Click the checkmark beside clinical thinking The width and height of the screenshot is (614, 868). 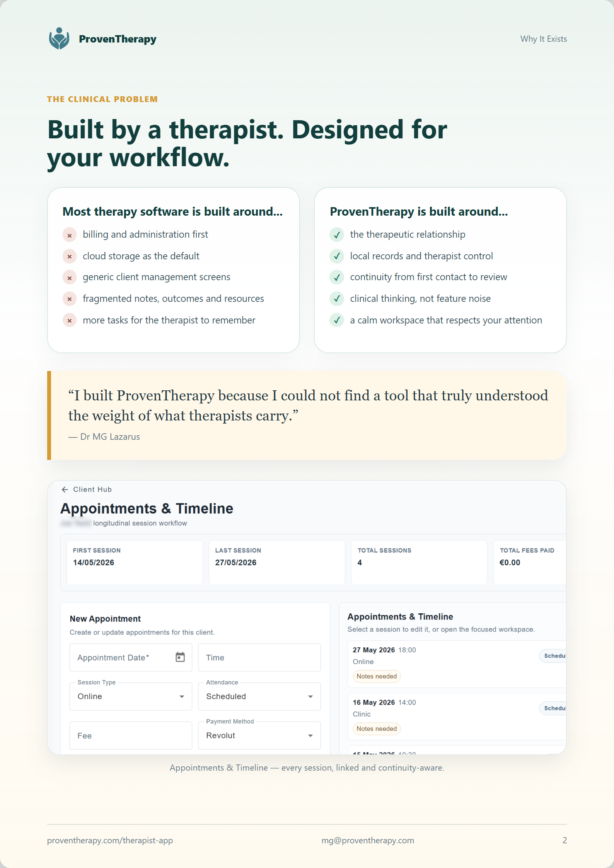[x=337, y=299]
